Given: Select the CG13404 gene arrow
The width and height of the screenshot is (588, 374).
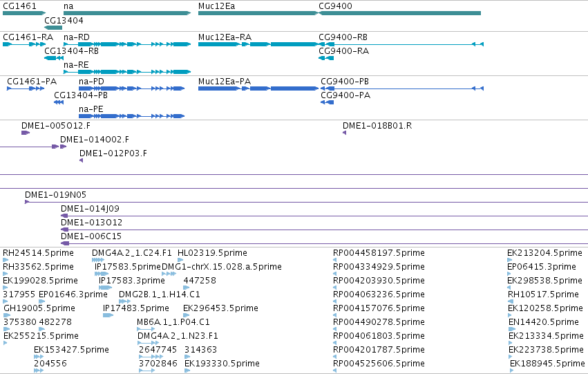Looking at the screenshot, I should tap(53, 28).
